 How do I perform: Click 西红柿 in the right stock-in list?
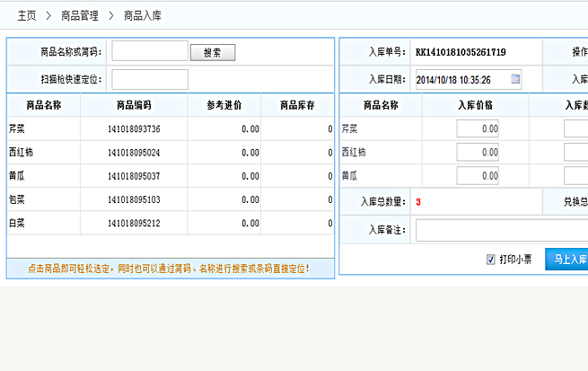pyautogui.click(x=354, y=153)
